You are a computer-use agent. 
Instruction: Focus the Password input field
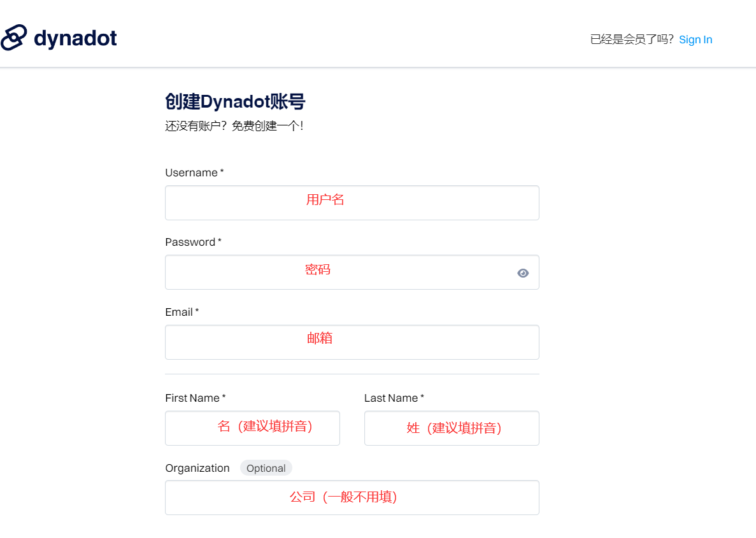click(352, 273)
